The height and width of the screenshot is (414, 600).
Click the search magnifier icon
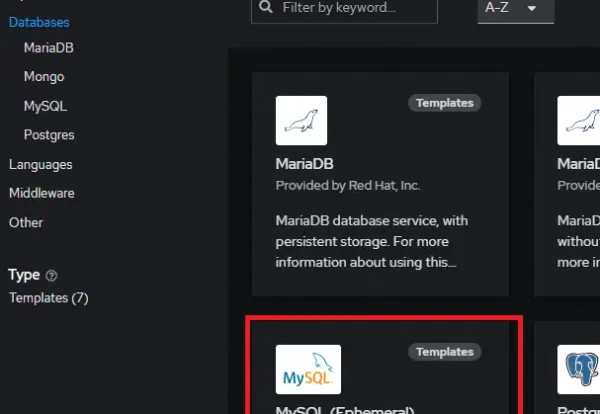click(266, 7)
